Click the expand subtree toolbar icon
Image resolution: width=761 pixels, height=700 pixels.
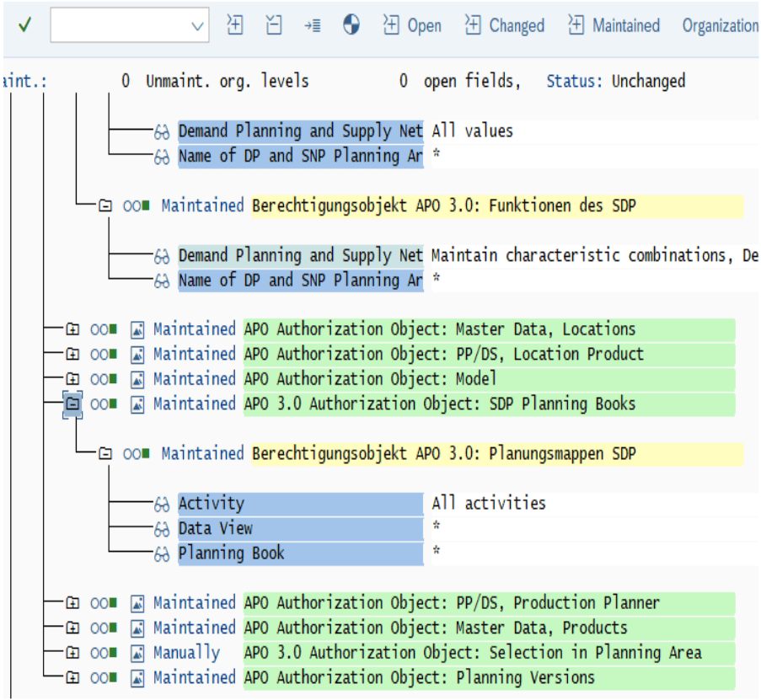point(235,24)
